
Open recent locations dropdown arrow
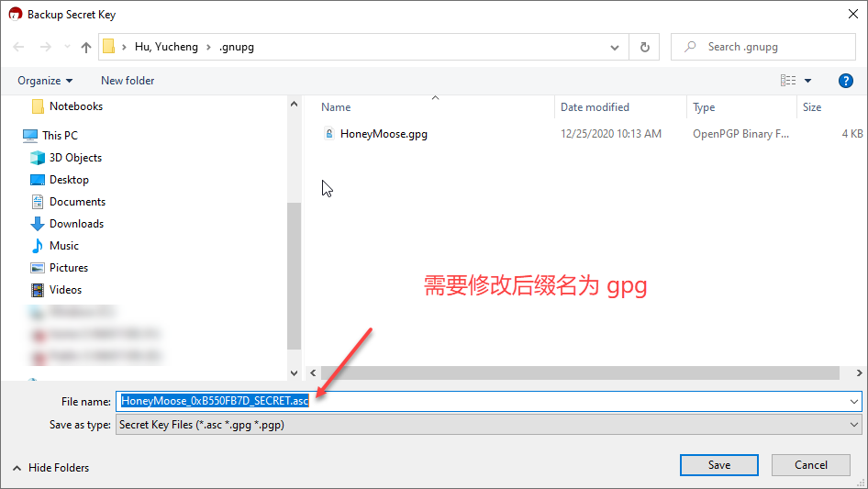[x=67, y=47]
